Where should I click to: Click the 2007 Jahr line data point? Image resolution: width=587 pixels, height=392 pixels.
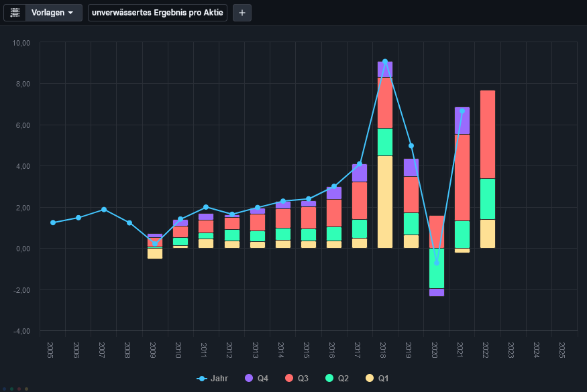pos(103,210)
